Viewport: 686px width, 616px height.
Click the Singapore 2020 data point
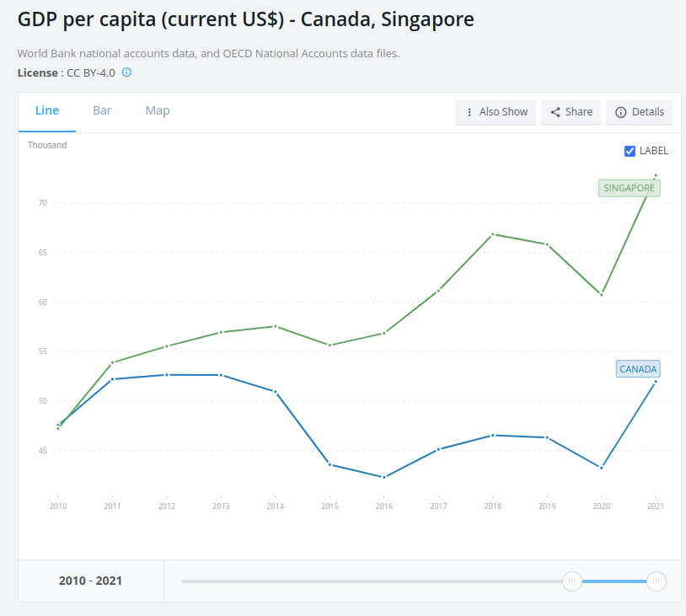602,294
